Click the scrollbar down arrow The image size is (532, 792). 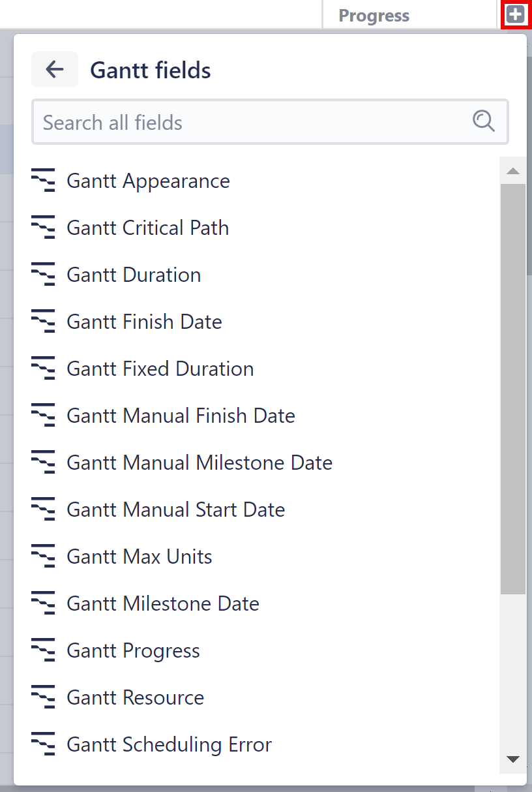click(513, 760)
